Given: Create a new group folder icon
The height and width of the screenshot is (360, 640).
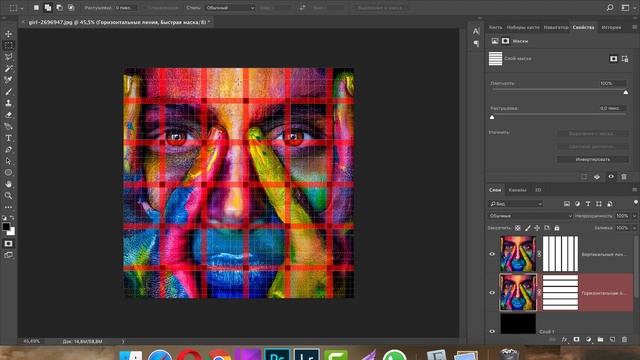Looking at the screenshot, I should [600, 340].
